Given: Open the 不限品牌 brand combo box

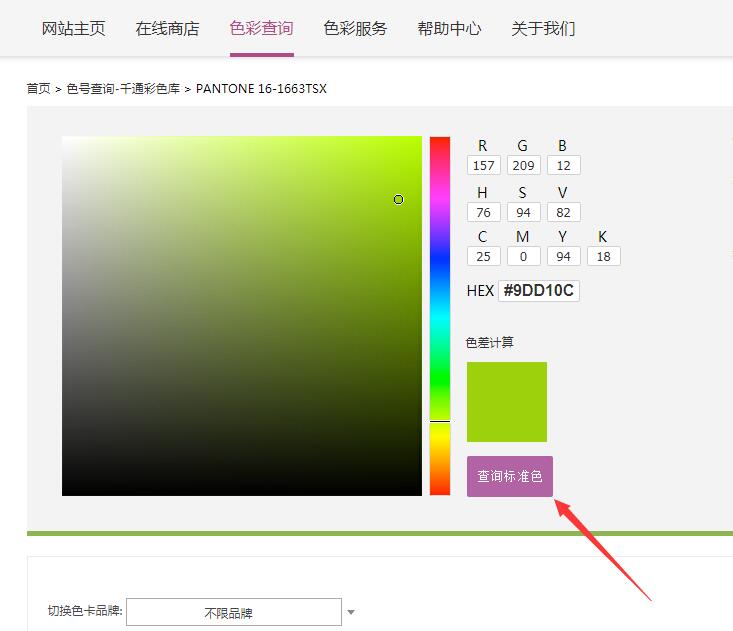Looking at the screenshot, I should [x=234, y=612].
